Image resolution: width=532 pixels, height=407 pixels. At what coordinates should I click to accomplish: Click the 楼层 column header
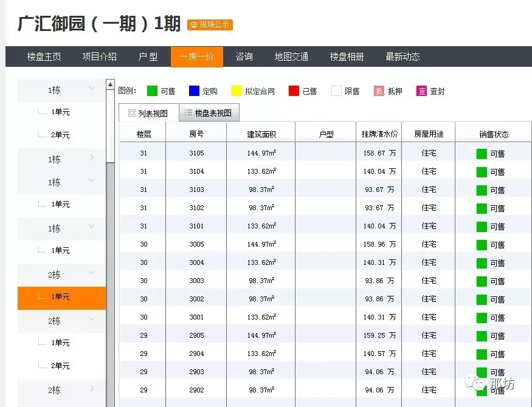143,134
